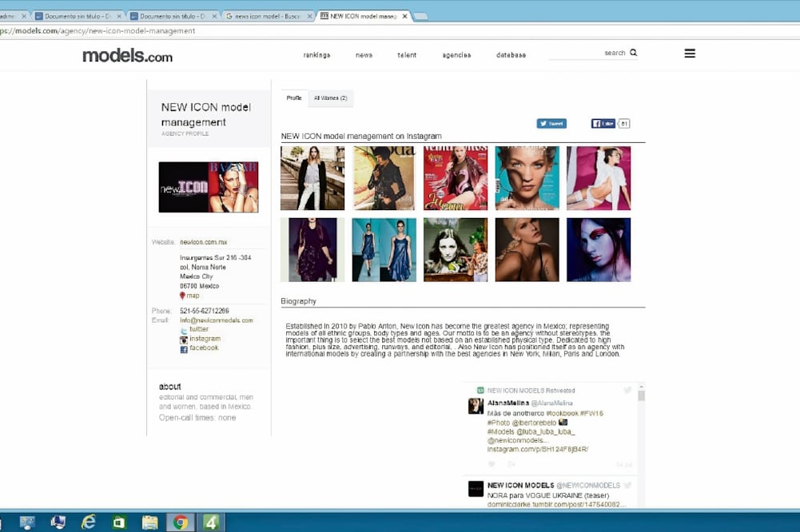Screen dimensions: 800x532
Task: Launch Chrome from the taskbar
Action: [x=179, y=523]
